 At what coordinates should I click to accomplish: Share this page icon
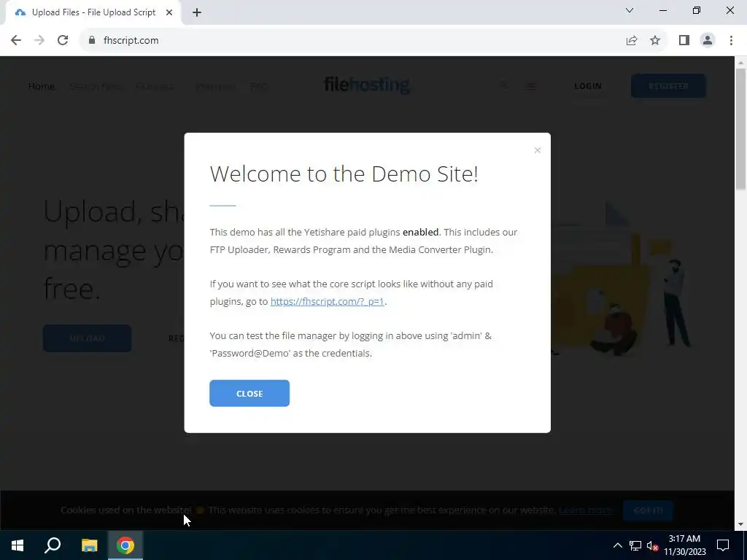point(632,41)
